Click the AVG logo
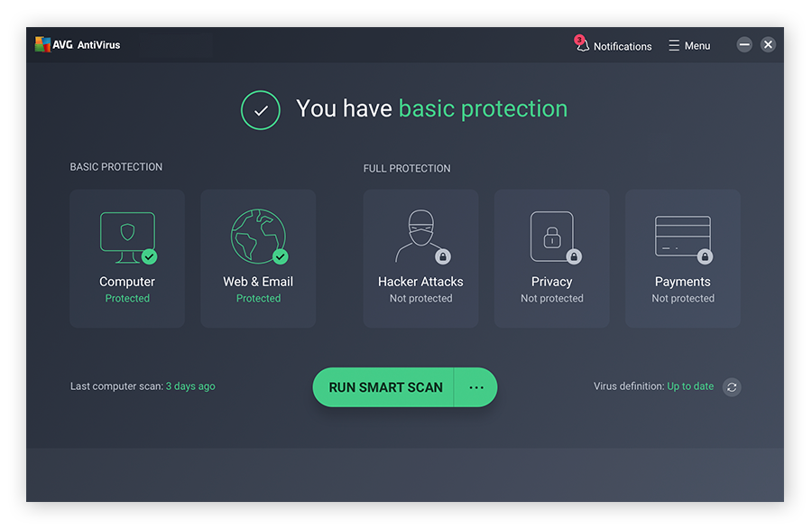The image size is (812, 530). click(x=42, y=43)
